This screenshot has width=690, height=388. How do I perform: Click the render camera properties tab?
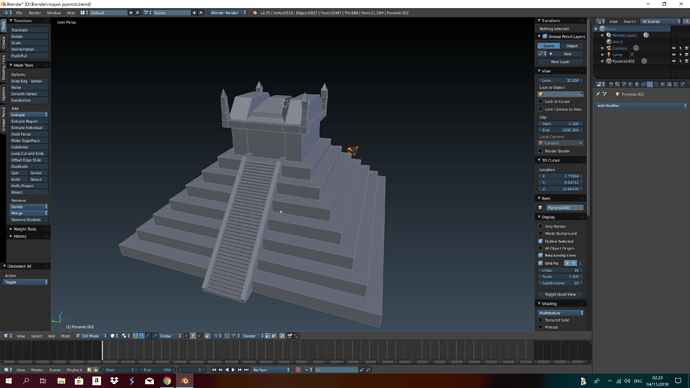coord(611,84)
